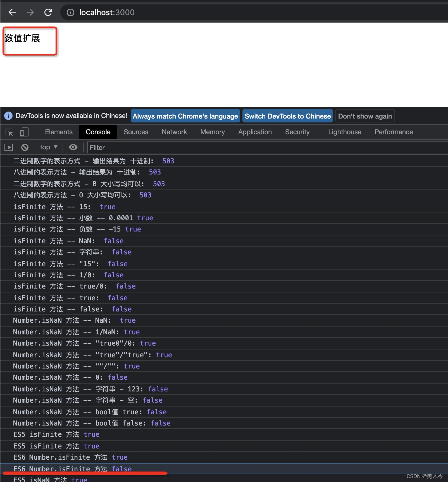
Task: Show the console sidebar icon
Action: point(9,147)
